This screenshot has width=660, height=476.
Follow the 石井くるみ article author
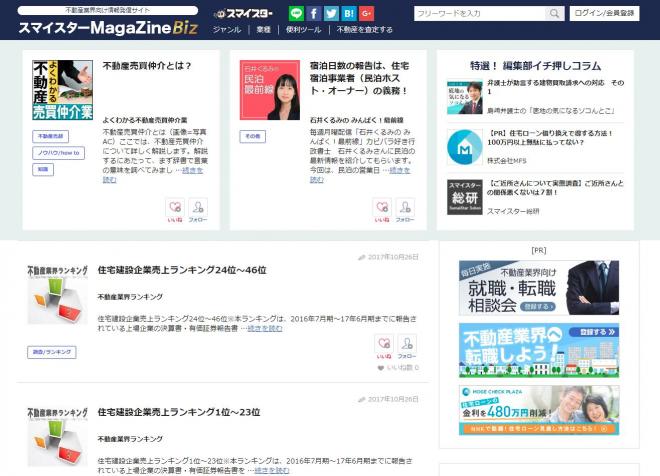coord(405,210)
